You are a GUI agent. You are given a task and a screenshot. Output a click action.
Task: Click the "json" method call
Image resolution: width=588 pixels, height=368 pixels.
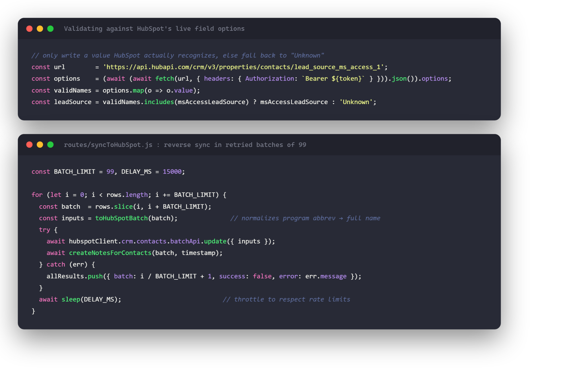point(399,78)
